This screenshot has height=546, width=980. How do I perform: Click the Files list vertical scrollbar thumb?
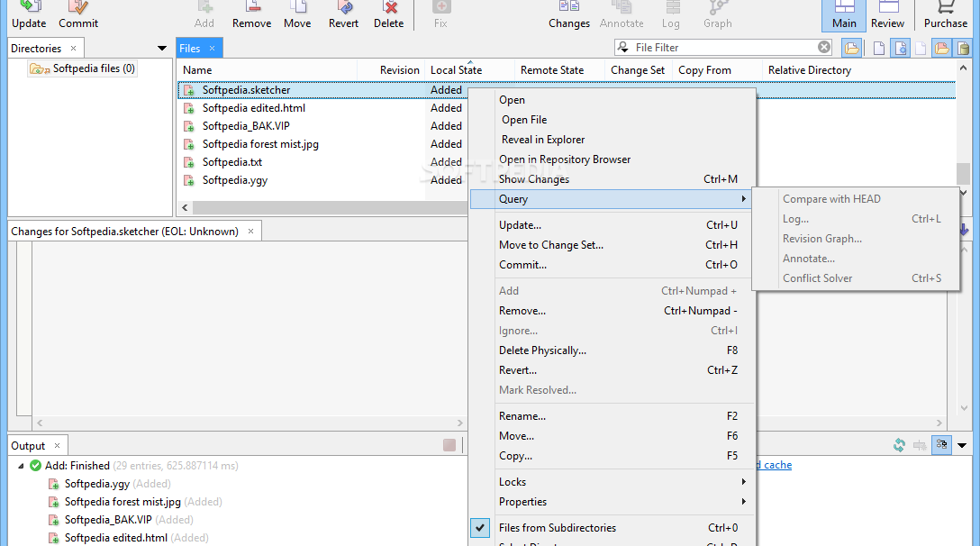963,174
